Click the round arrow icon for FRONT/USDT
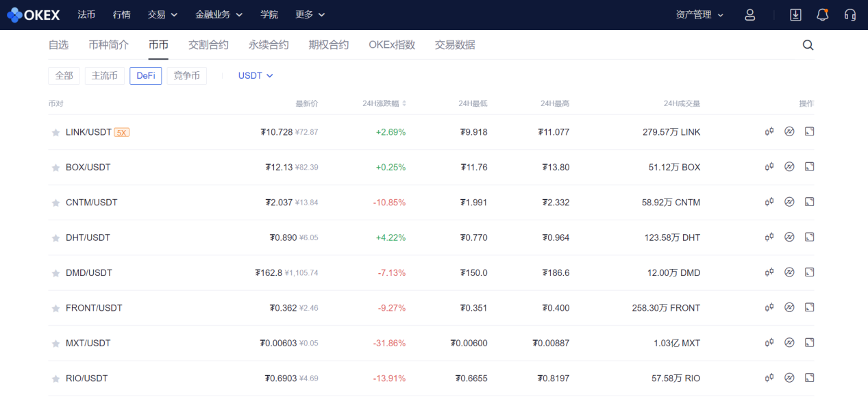 click(789, 307)
